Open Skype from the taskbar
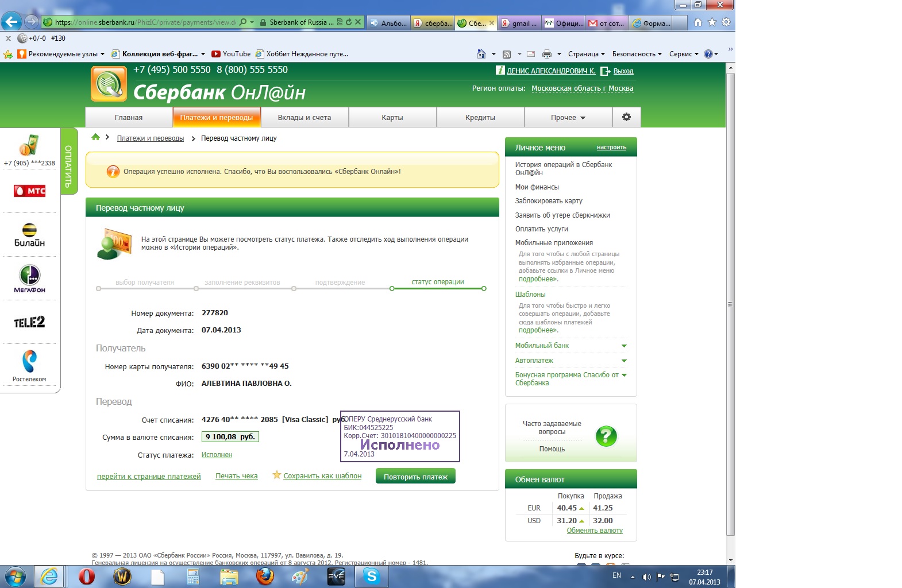 pos(372,577)
